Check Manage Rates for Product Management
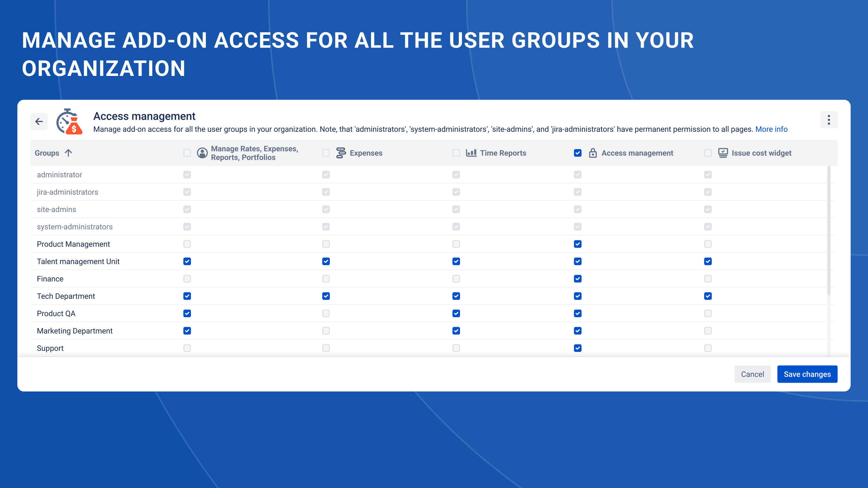 pyautogui.click(x=187, y=244)
